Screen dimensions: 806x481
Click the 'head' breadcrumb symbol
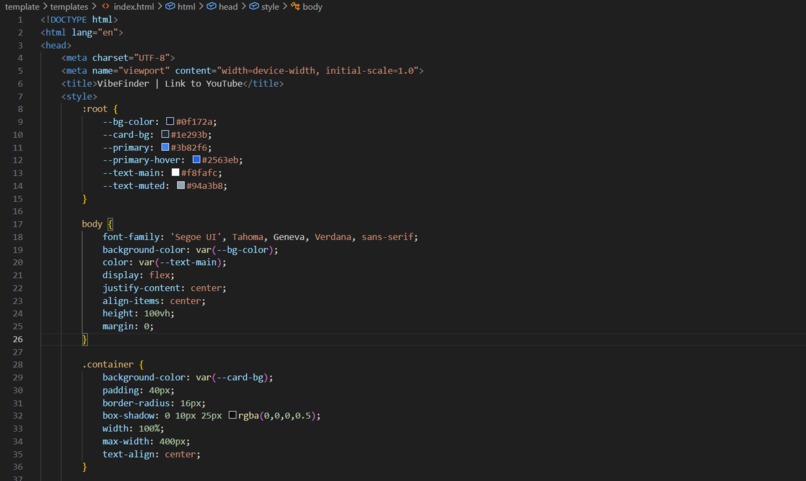(x=228, y=7)
